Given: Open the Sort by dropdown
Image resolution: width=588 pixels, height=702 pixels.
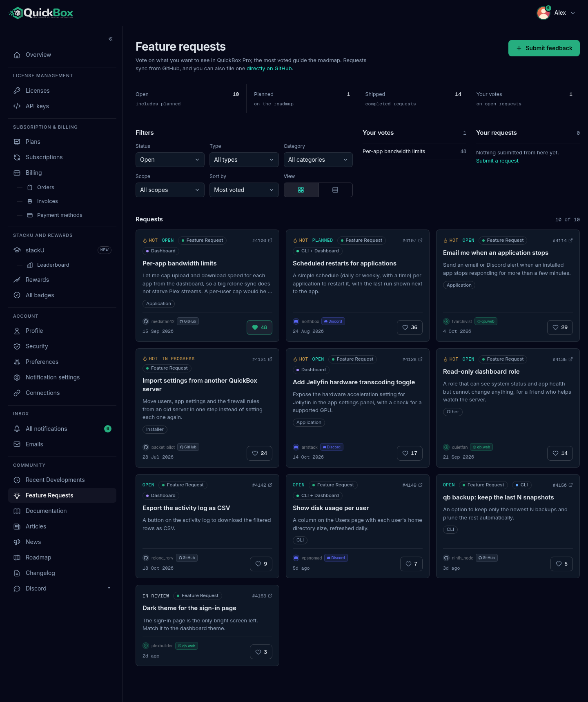Looking at the screenshot, I should pos(244,190).
